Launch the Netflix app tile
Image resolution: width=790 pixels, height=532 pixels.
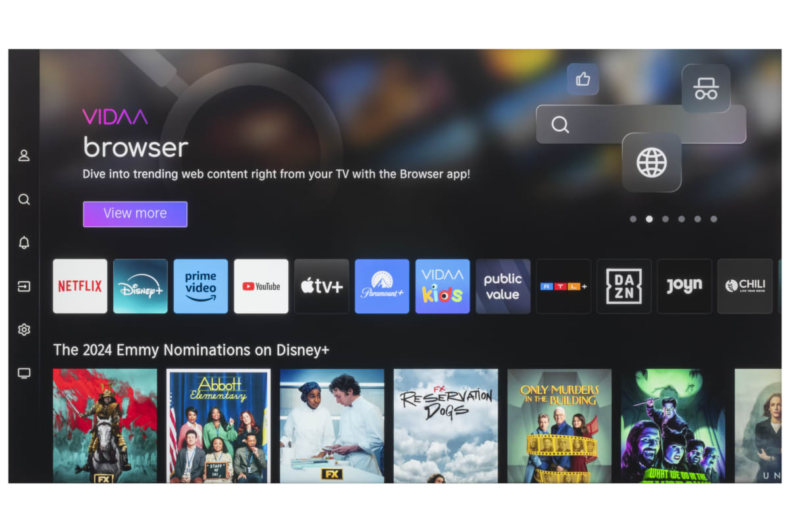(80, 286)
